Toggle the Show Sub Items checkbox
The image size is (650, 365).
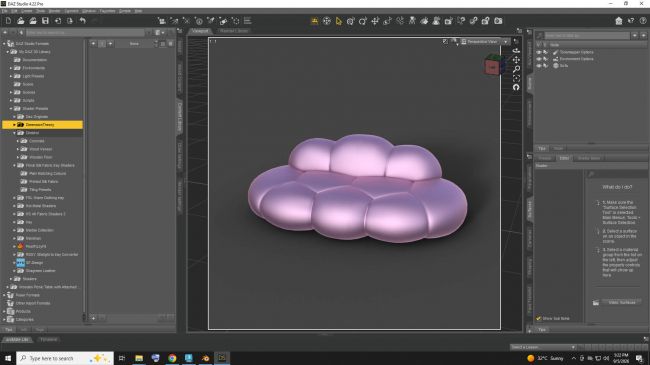tap(538, 318)
